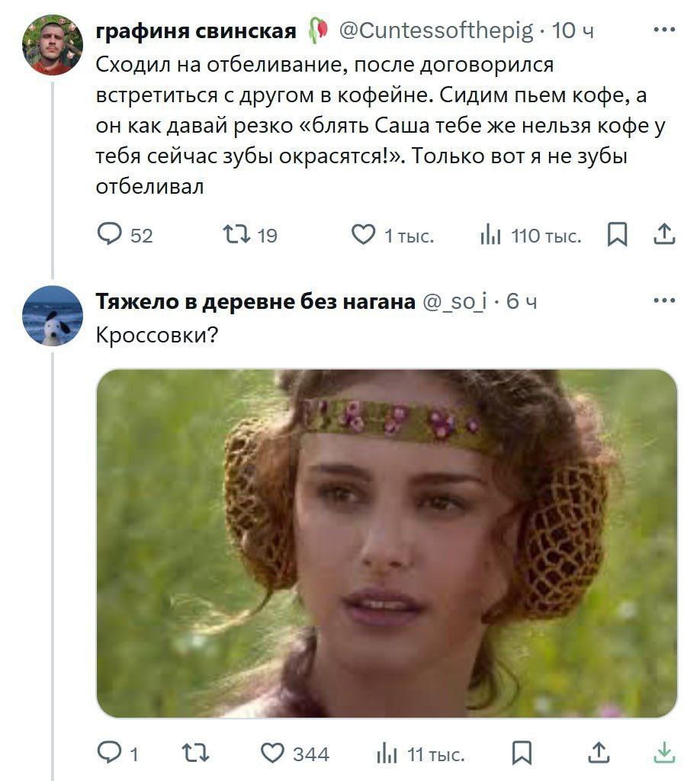Open replies on the first tweet (52)
The image size is (700, 781).
tap(124, 235)
